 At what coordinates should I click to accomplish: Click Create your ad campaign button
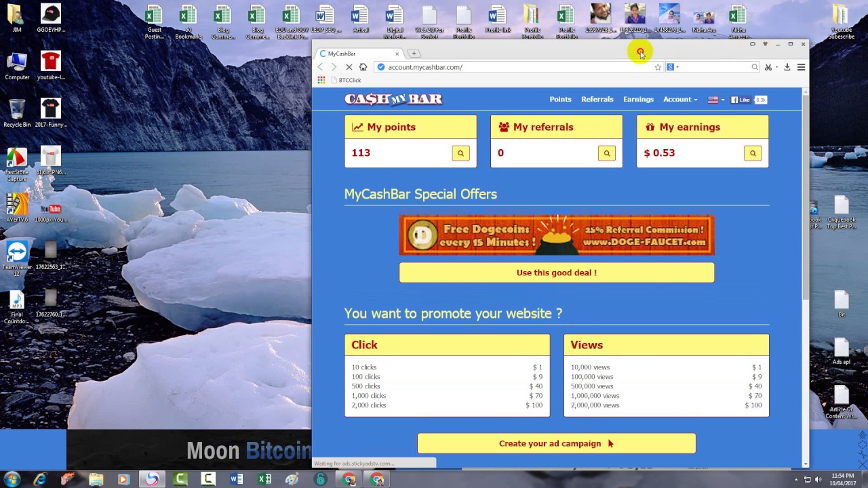point(557,443)
